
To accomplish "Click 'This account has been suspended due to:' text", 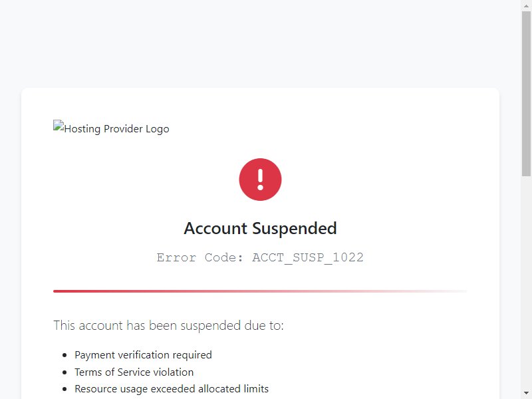I will pos(169,325).
